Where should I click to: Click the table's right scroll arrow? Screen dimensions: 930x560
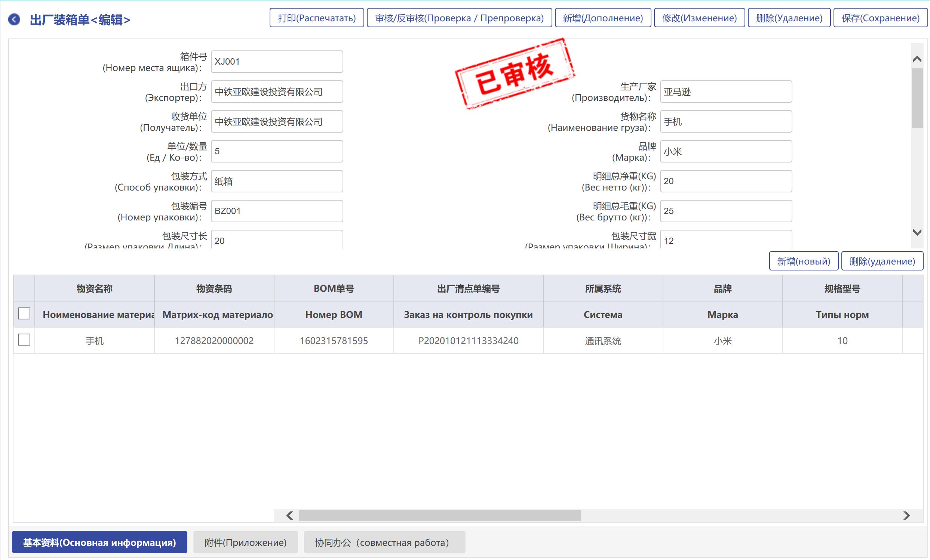(906, 515)
